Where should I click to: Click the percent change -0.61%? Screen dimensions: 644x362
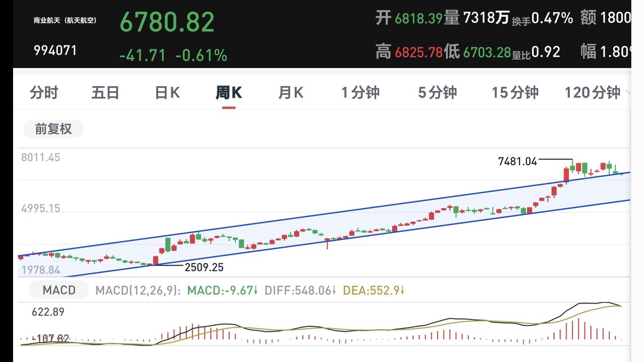click(x=201, y=55)
